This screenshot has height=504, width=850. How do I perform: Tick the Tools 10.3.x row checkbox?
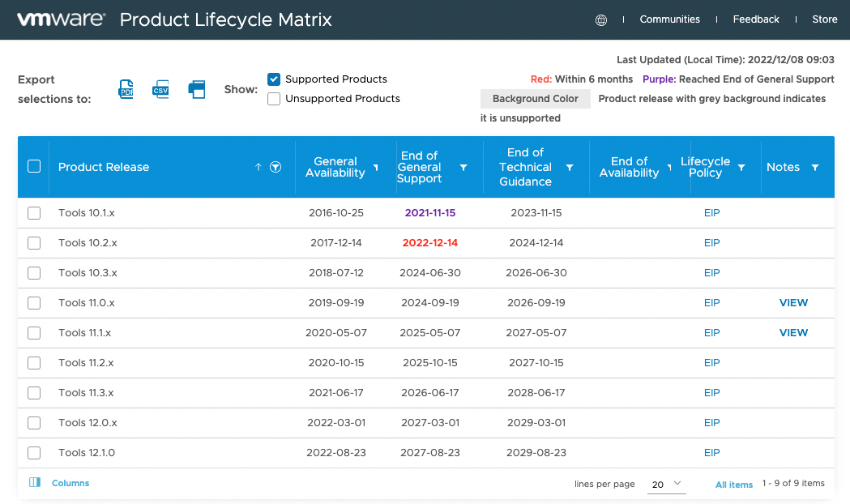[34, 272]
